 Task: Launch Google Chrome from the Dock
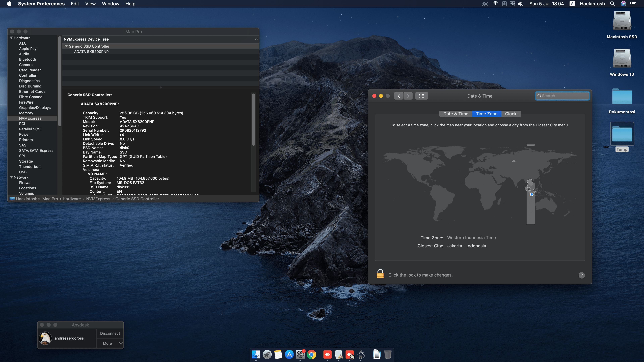pyautogui.click(x=311, y=354)
